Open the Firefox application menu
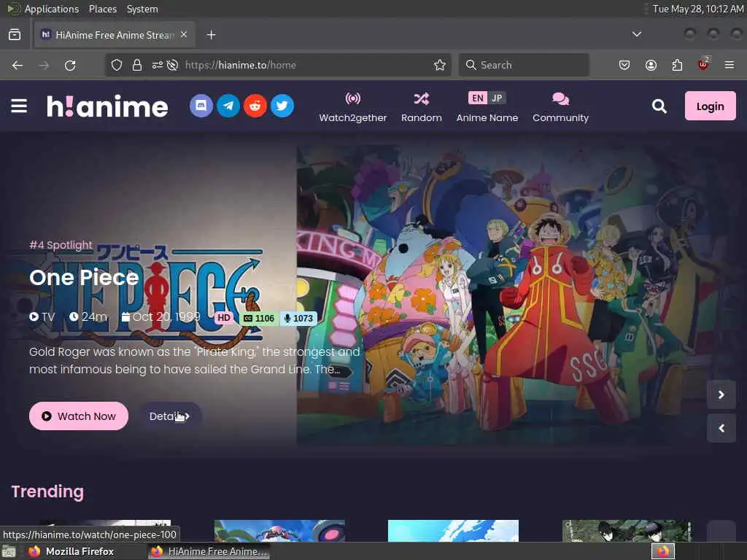 [x=729, y=65]
